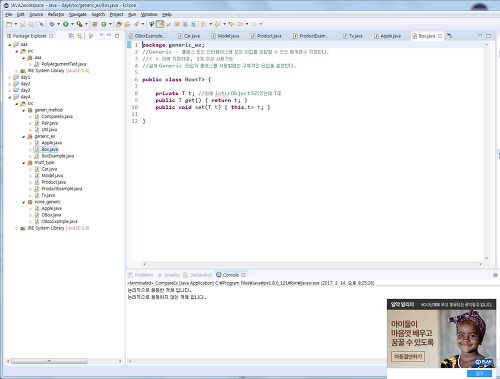Switch to the Tv.java editor tab
Screen dimensions: 500x379
click(353, 36)
